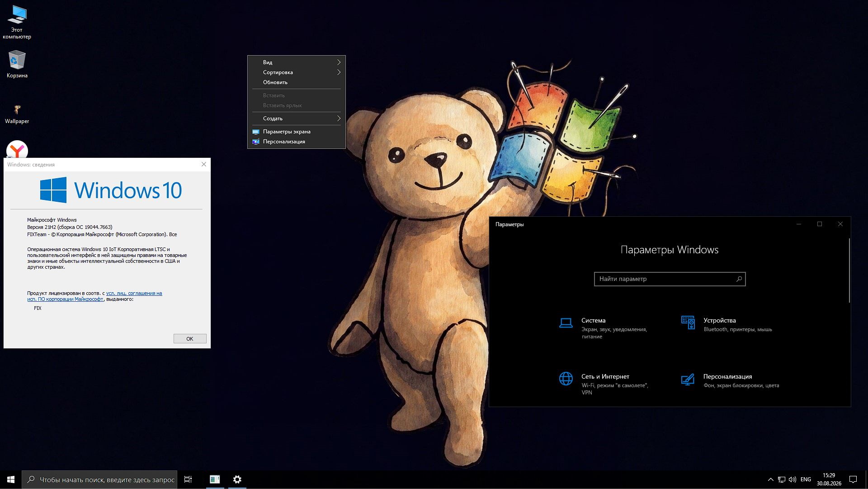Choose Вставить ярлык in the context menu
This screenshot has width=868, height=489.
point(297,105)
